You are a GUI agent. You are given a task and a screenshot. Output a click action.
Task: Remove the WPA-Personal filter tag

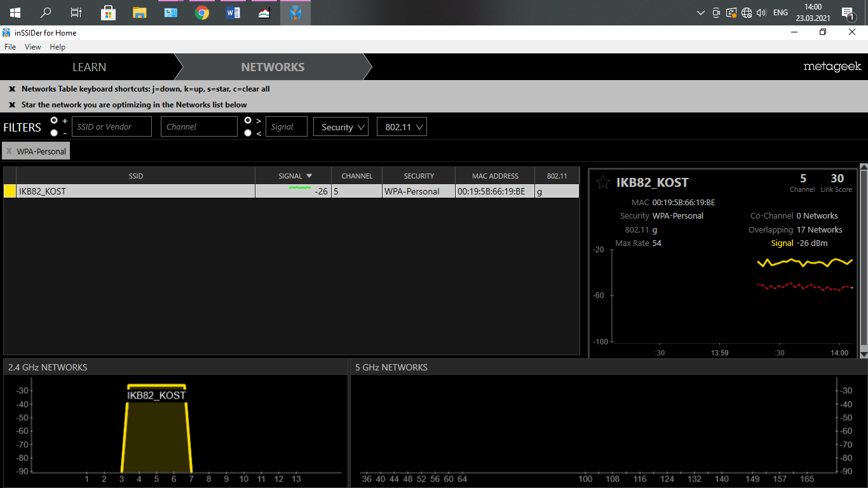pos(9,151)
